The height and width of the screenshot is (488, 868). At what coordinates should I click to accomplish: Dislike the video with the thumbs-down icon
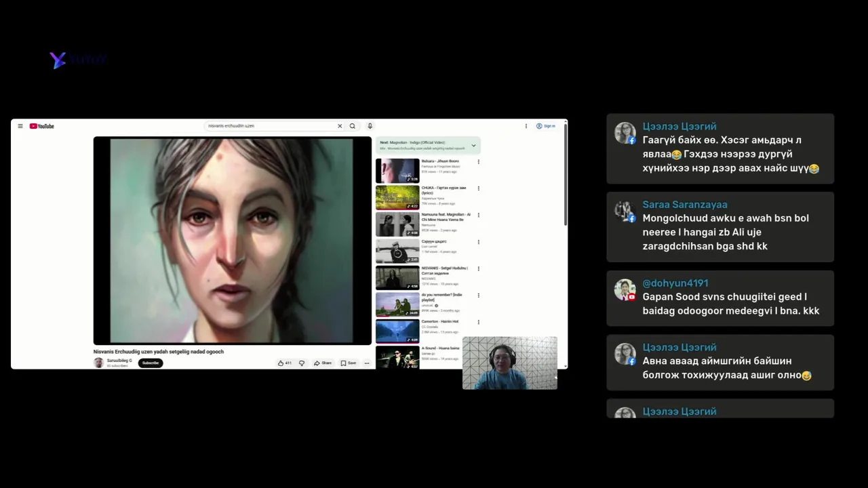coord(302,363)
